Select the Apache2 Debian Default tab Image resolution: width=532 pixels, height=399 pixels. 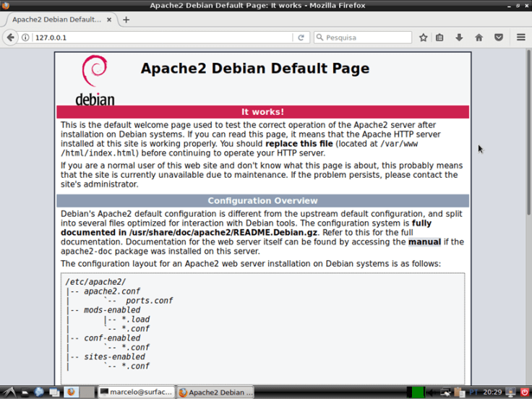point(56,20)
